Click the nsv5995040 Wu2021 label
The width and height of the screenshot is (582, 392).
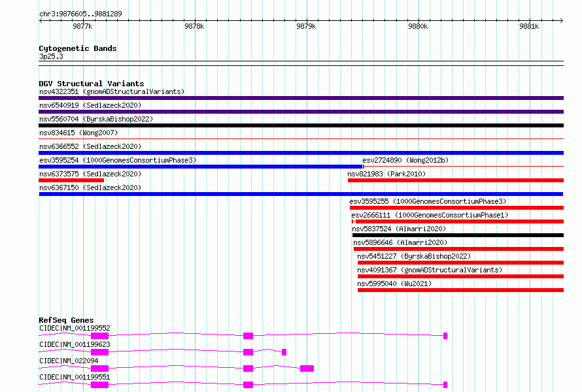click(394, 284)
